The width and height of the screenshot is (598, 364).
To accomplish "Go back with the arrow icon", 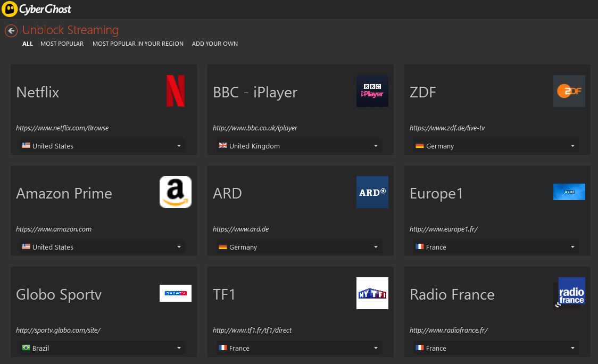I will click(x=11, y=31).
